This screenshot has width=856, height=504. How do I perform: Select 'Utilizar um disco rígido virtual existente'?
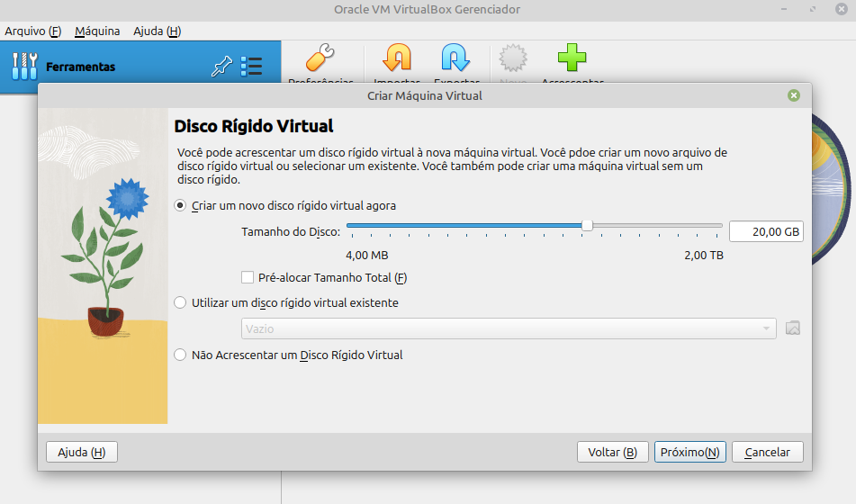180,302
